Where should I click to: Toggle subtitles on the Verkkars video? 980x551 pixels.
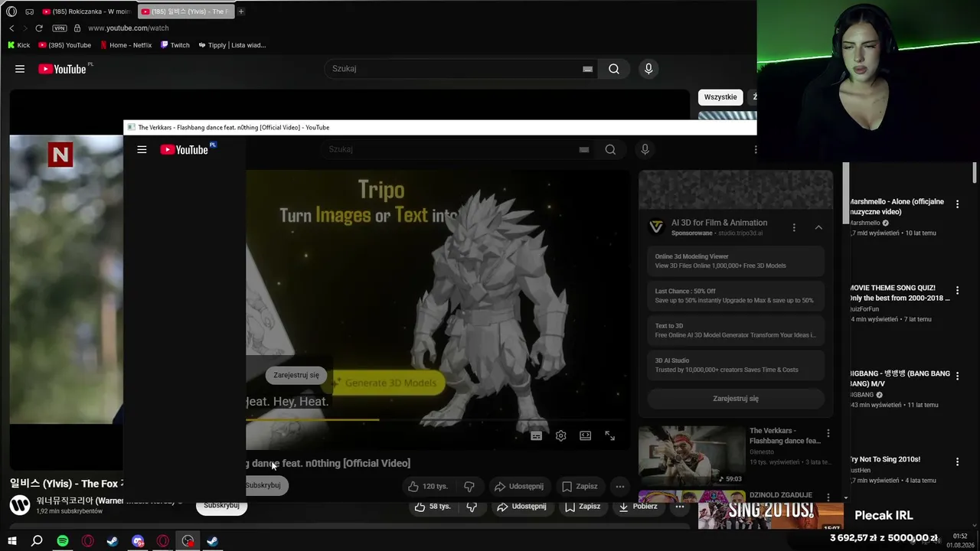click(x=537, y=435)
